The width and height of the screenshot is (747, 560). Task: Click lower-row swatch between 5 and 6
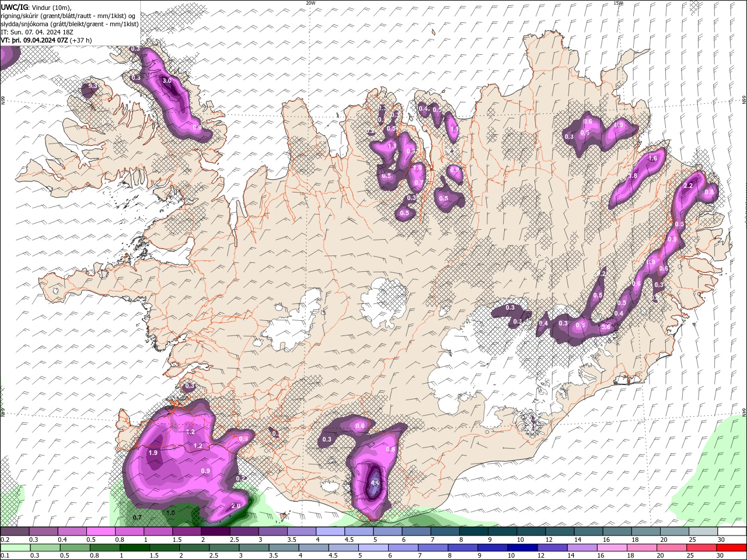tap(373, 548)
